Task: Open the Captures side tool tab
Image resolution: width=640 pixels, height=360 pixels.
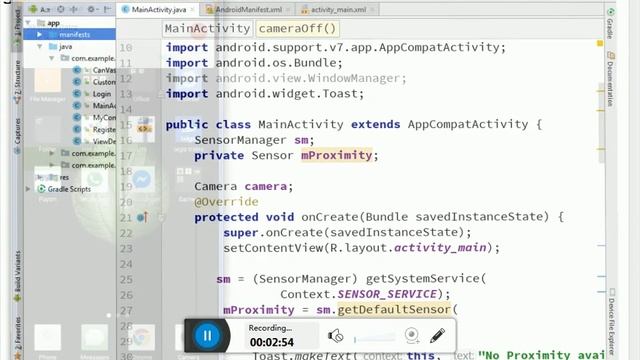Action: tap(17, 135)
